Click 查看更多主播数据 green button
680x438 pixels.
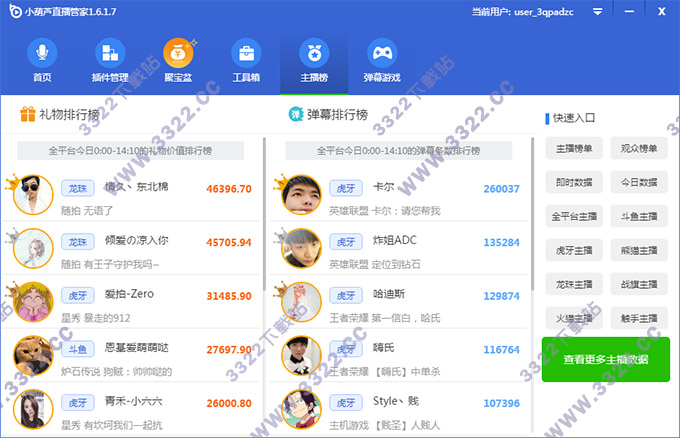tap(605, 359)
